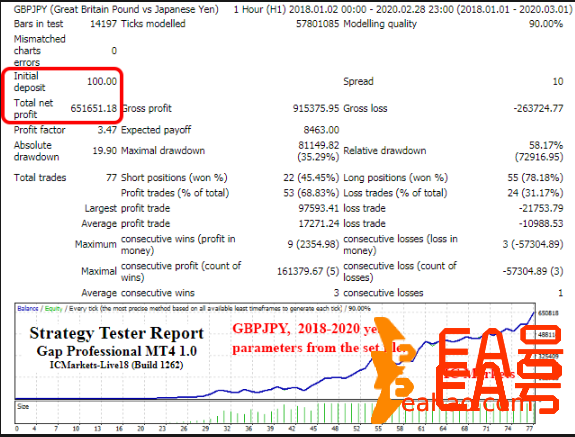The width and height of the screenshot is (575, 437).
Task: Click the Absolute drawdown value 19.90
Action: pyautogui.click(x=105, y=151)
